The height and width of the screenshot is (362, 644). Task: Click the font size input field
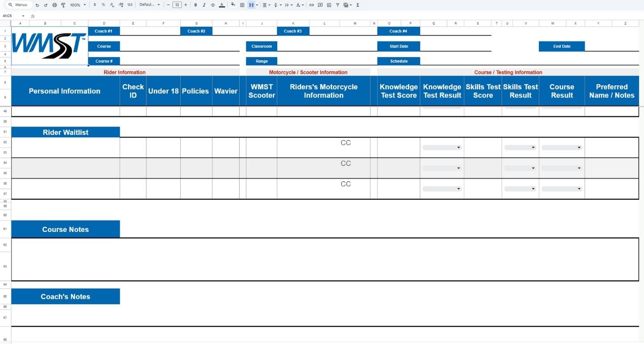pyautogui.click(x=177, y=5)
